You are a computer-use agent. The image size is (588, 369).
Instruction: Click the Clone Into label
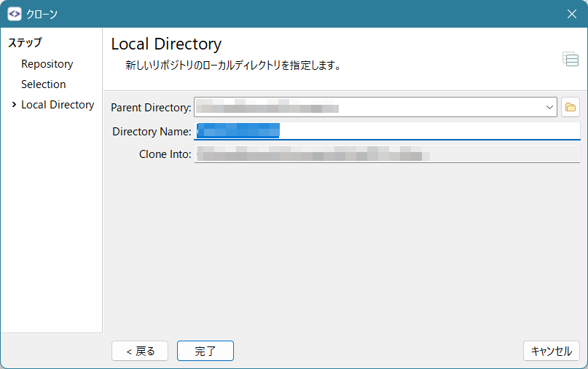(x=165, y=154)
